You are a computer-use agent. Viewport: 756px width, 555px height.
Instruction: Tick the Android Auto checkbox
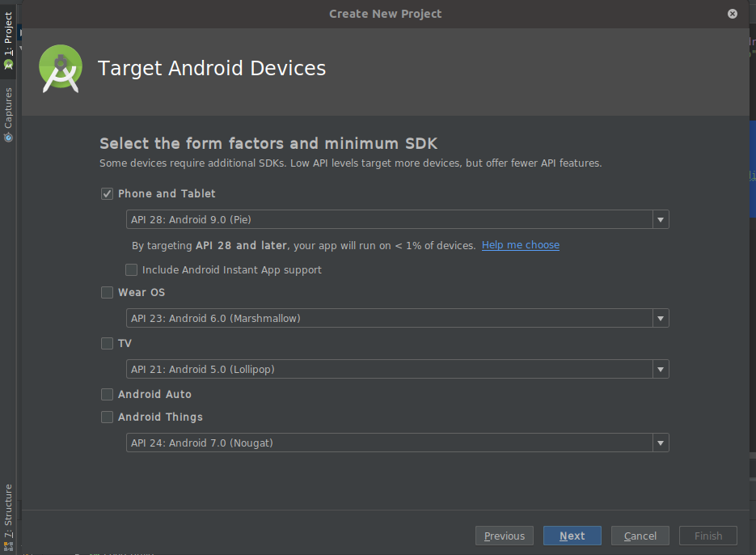pos(107,395)
